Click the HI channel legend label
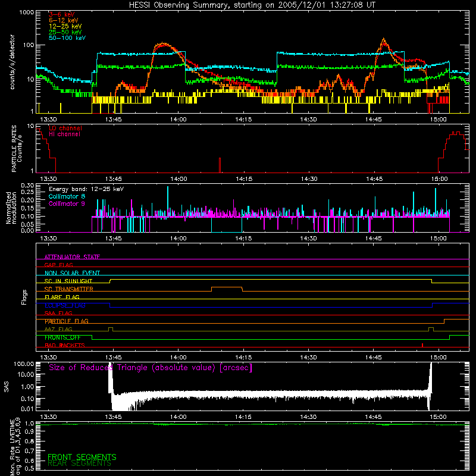 point(64,134)
